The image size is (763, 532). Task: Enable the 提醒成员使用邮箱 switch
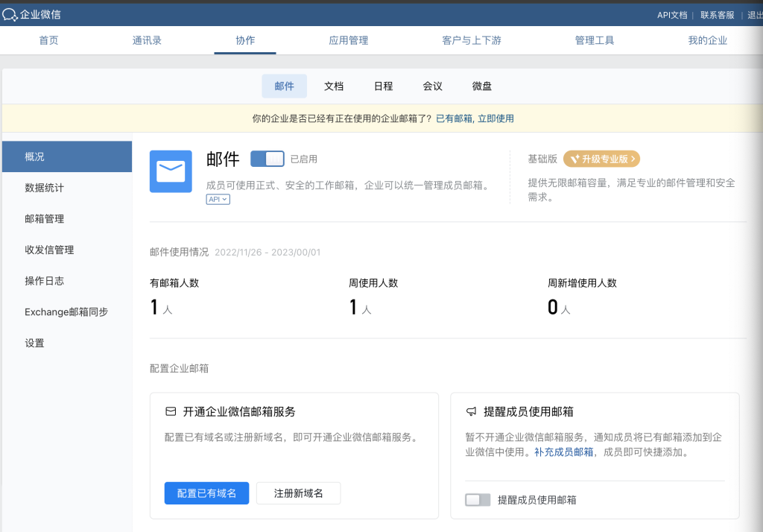coord(478,500)
